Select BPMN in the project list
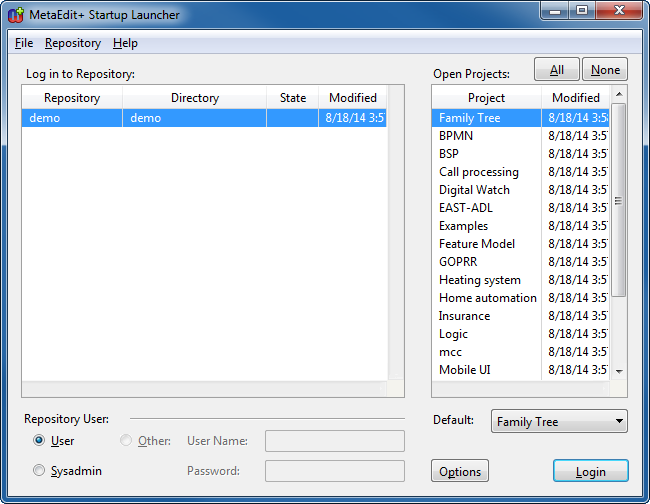The height and width of the screenshot is (504, 650). [x=456, y=136]
